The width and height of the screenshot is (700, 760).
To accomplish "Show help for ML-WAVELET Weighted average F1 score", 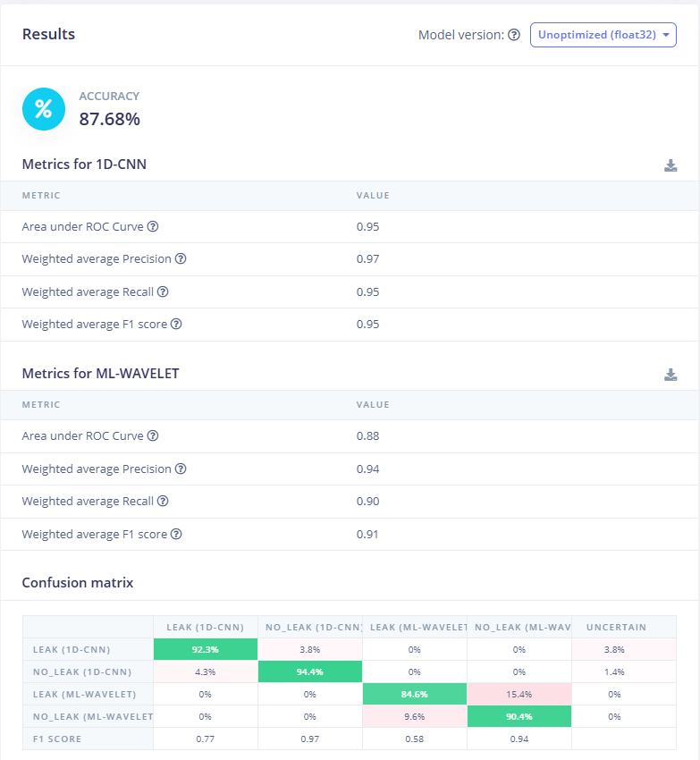I will pyautogui.click(x=176, y=534).
